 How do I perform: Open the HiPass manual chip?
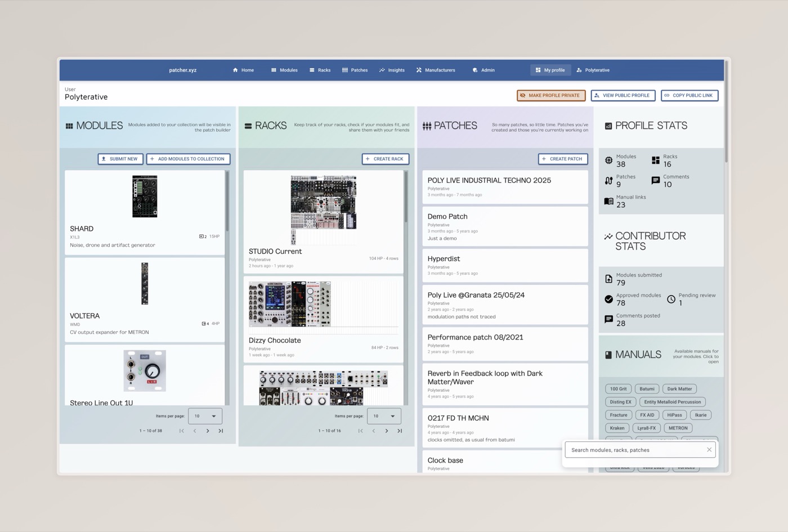click(x=674, y=415)
